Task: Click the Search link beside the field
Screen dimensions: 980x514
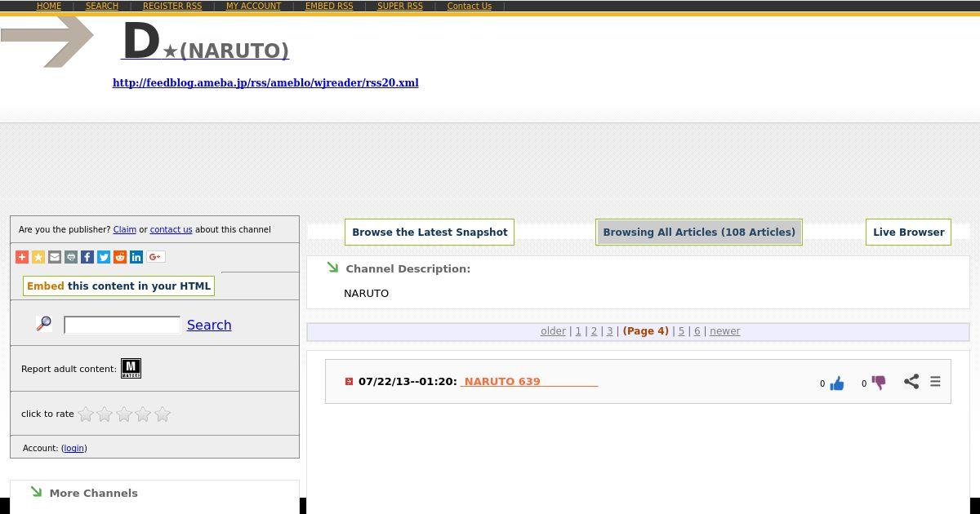Action: pyautogui.click(x=209, y=325)
